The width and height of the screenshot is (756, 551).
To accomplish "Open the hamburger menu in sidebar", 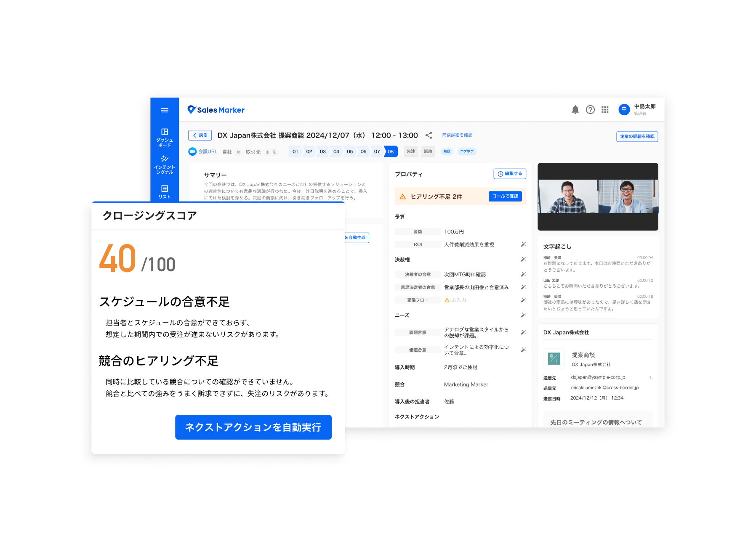I will click(165, 110).
